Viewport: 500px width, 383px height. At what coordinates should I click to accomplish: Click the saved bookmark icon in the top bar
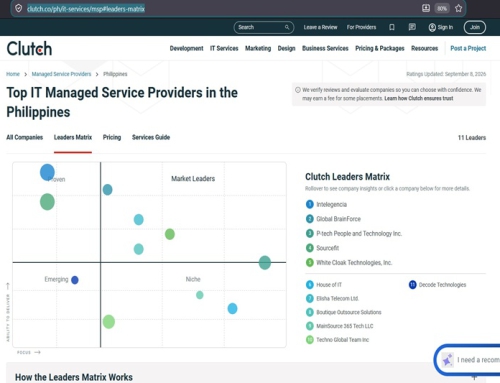tap(392, 27)
